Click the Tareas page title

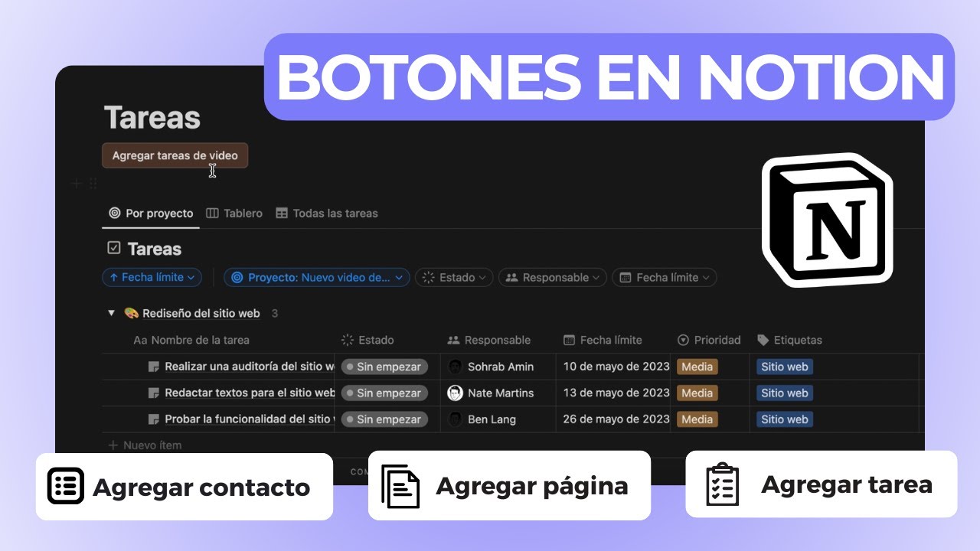[152, 118]
